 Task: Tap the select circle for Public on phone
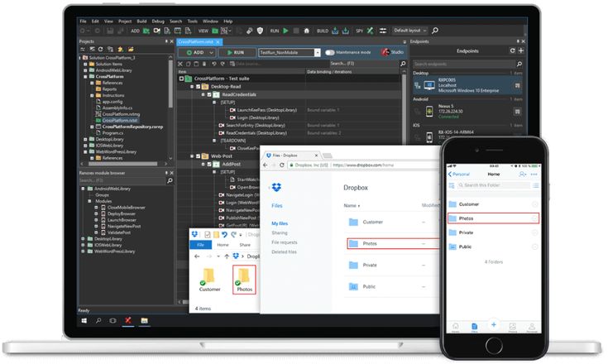pos(534,247)
